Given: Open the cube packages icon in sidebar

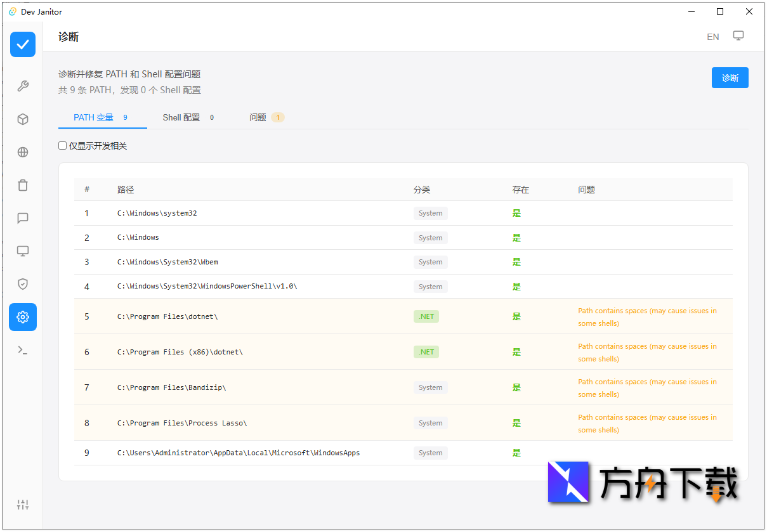Looking at the screenshot, I should 23,119.
